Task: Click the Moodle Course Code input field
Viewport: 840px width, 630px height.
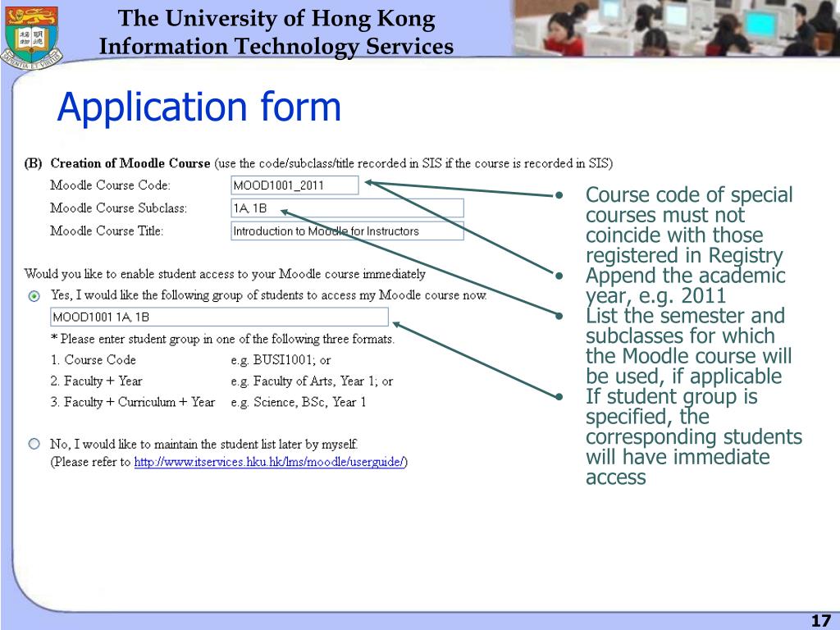Action: pyautogui.click(x=294, y=185)
